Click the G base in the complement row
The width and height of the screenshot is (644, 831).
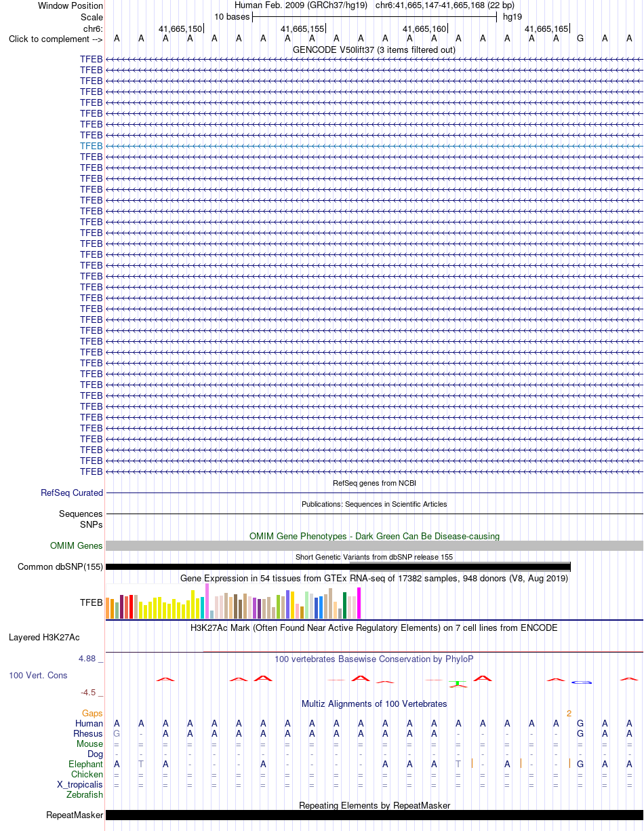580,39
